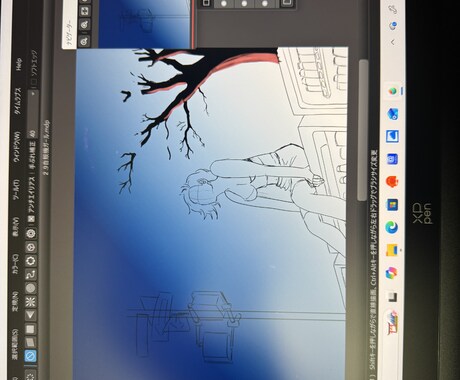Open the タイムラプス menu

pyautogui.click(x=17, y=100)
